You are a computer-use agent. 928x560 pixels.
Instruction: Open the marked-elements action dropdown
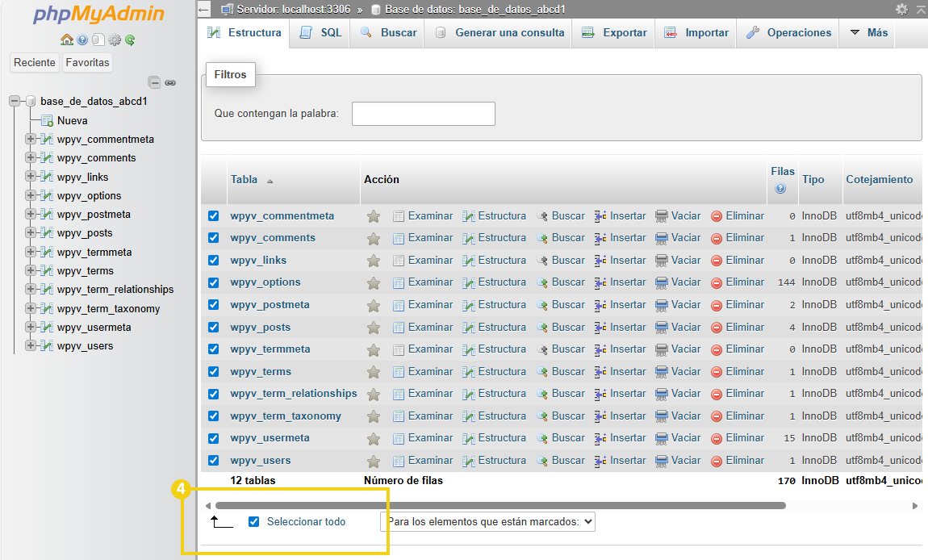coord(487,521)
